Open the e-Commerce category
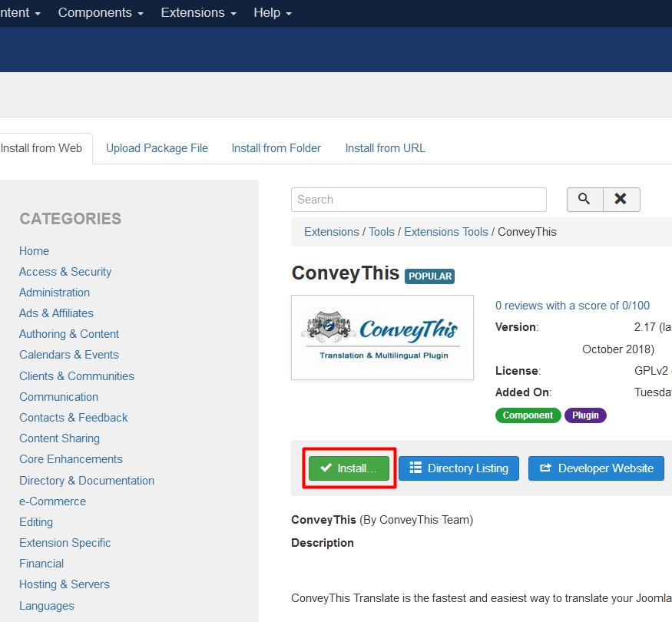The width and height of the screenshot is (672, 622). coord(53,501)
